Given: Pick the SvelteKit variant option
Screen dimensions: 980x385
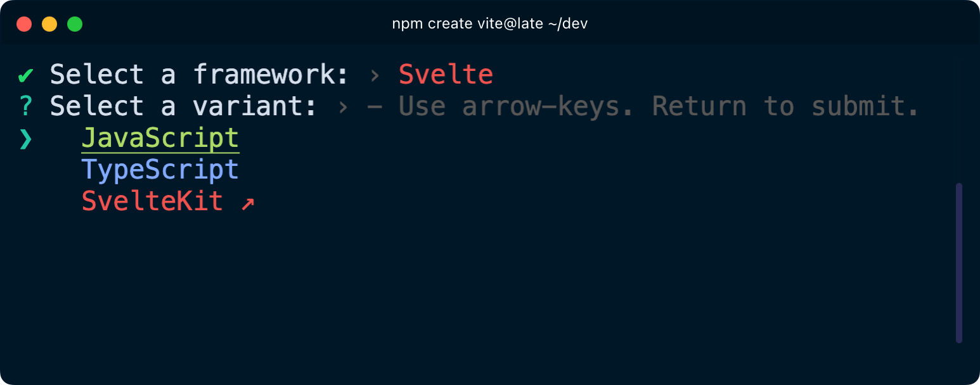Looking at the screenshot, I should pyautogui.click(x=152, y=201).
